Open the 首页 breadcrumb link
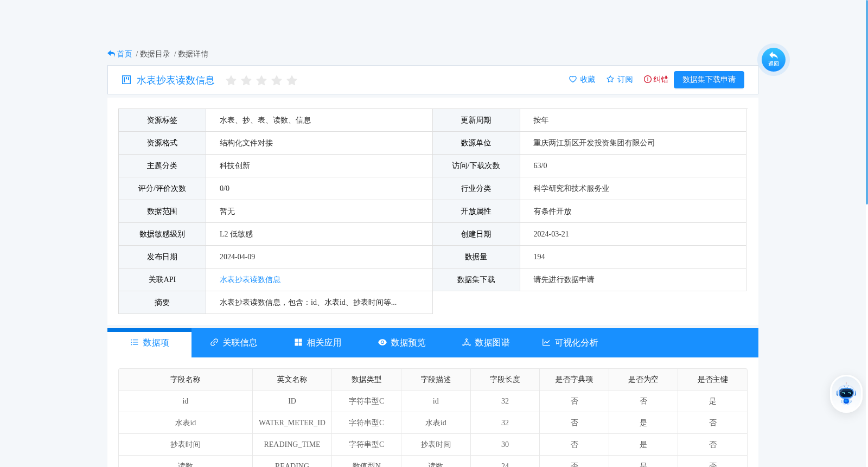868x467 pixels. pyautogui.click(x=124, y=54)
